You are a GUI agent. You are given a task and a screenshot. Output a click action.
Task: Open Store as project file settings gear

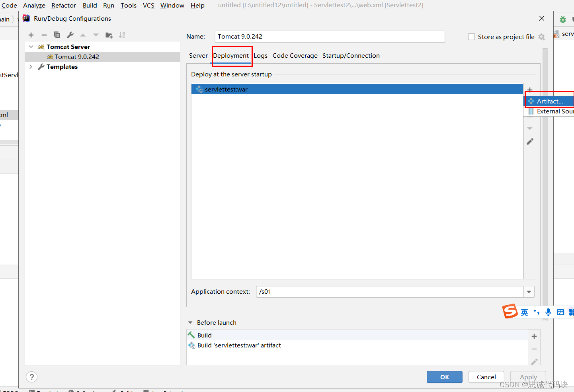pyautogui.click(x=541, y=37)
